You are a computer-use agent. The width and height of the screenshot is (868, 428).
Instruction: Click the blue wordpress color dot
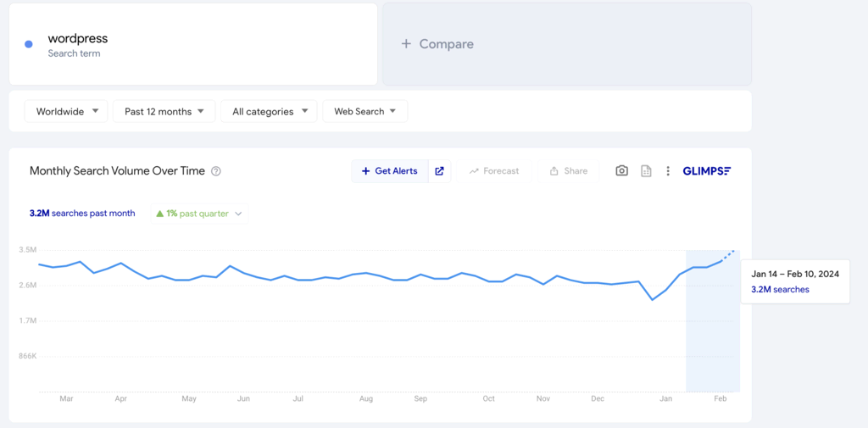pos(29,44)
